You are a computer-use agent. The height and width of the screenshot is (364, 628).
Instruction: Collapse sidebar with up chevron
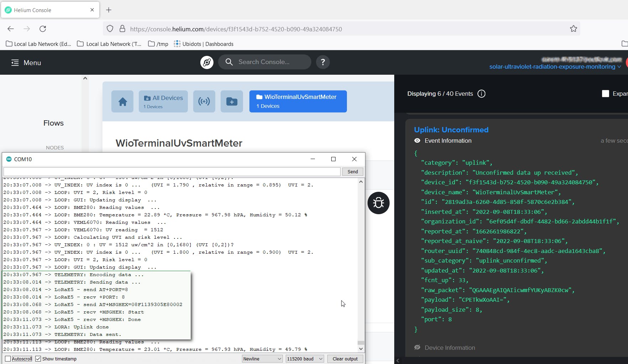[x=85, y=78]
